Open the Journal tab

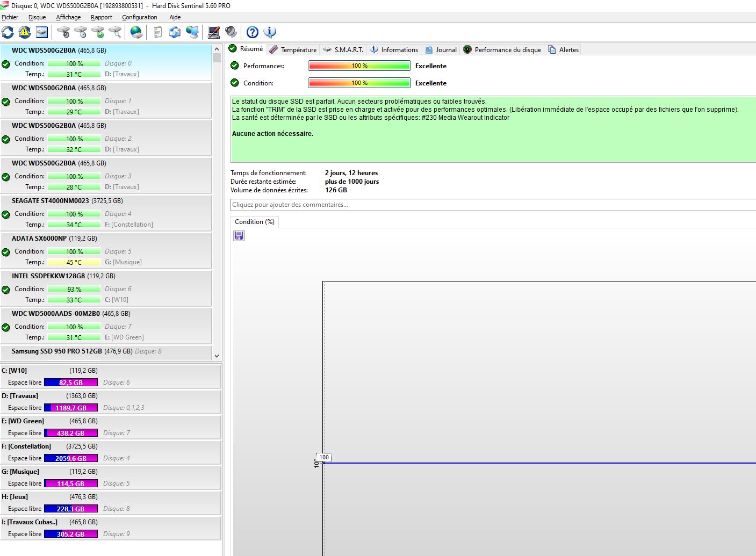tap(441, 49)
